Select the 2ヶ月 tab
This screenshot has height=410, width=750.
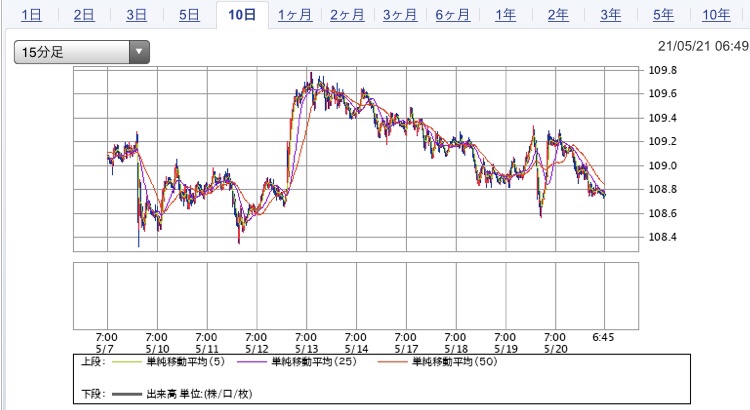pos(347,14)
